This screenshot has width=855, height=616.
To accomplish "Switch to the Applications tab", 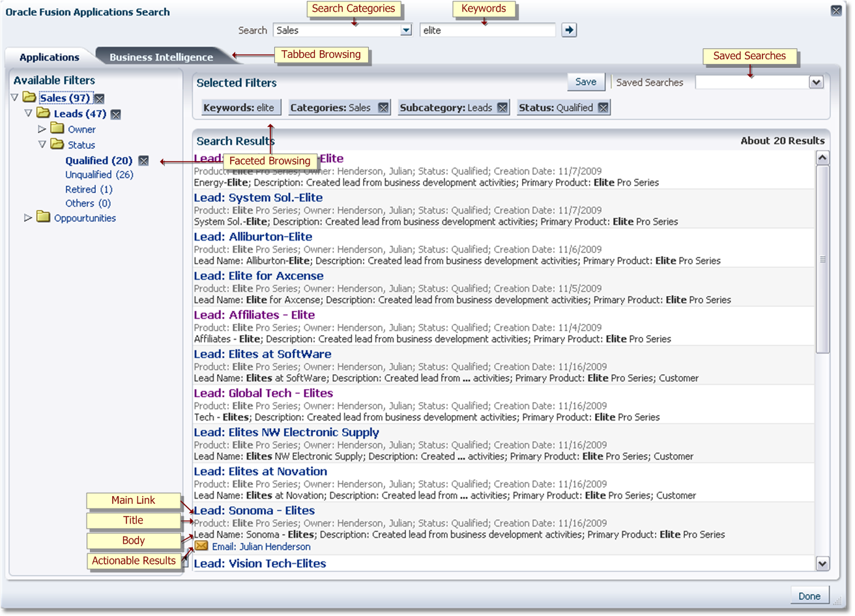I will point(50,57).
